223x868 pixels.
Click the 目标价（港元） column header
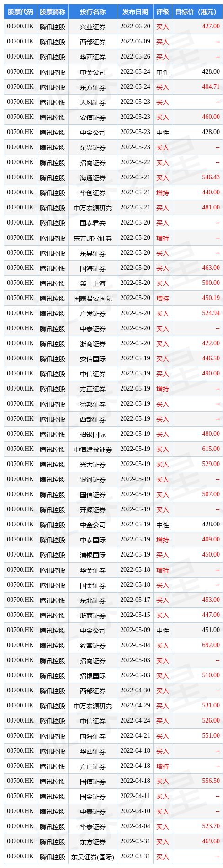pos(197,12)
